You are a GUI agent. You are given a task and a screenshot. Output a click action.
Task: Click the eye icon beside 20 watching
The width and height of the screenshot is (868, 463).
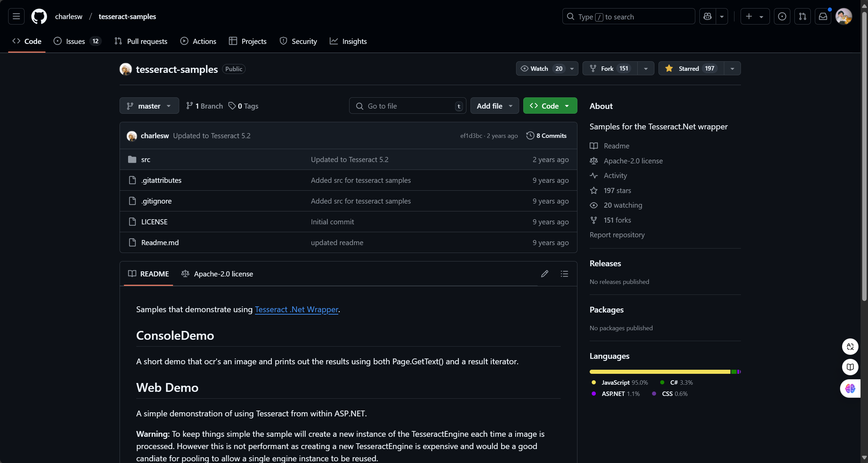[x=594, y=205]
